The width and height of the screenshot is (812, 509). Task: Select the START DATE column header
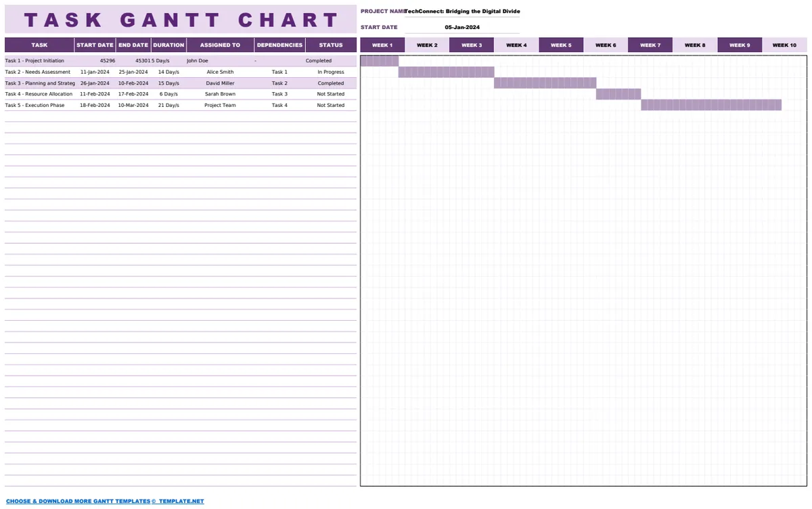95,45
